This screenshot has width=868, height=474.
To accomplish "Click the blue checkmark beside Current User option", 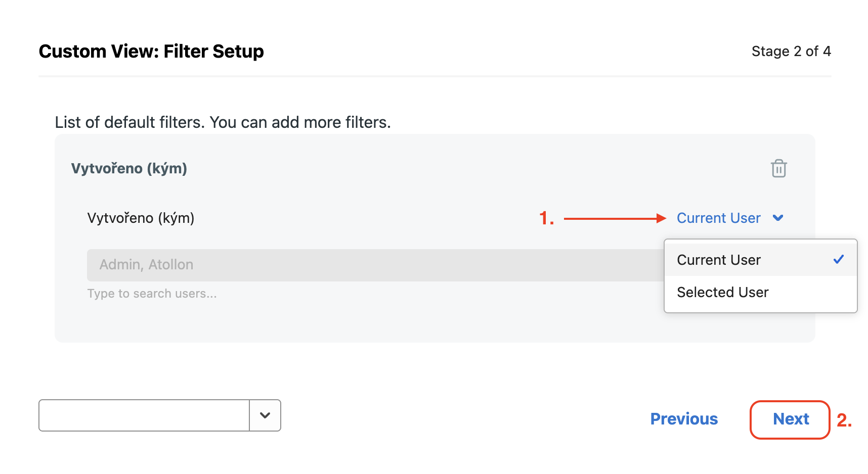I will [838, 260].
